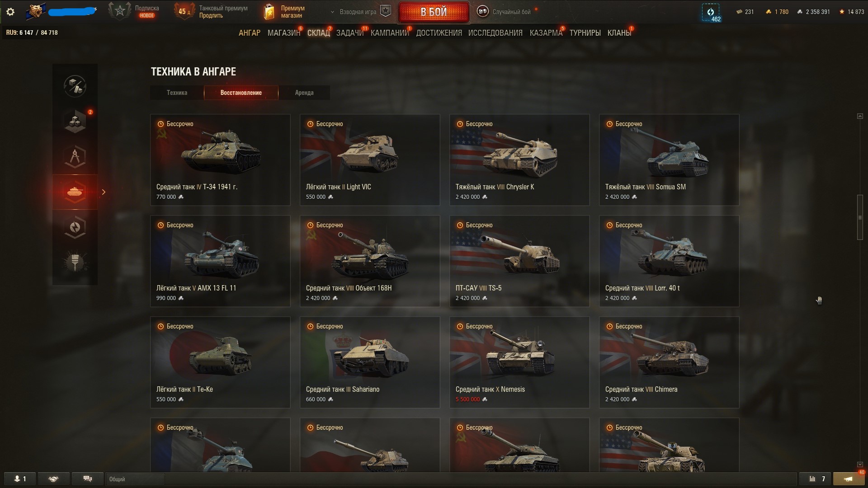Screen dimensions: 868x488
Task: Click Продлить tank premium link
Action: (211, 16)
